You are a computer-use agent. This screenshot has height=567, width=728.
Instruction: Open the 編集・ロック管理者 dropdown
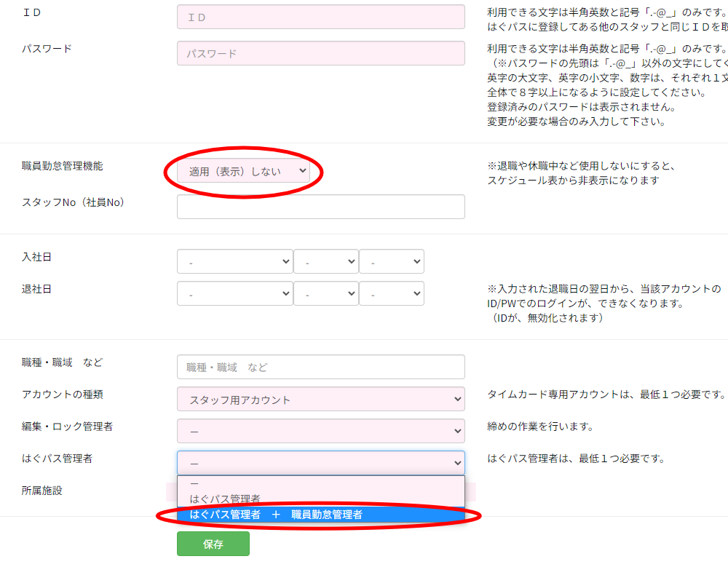[320, 431]
